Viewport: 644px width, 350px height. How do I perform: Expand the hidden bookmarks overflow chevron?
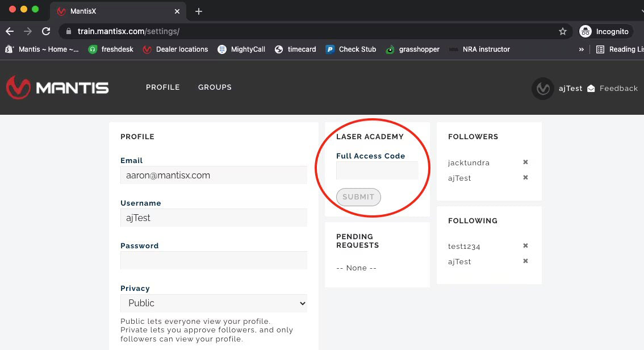[x=581, y=49]
